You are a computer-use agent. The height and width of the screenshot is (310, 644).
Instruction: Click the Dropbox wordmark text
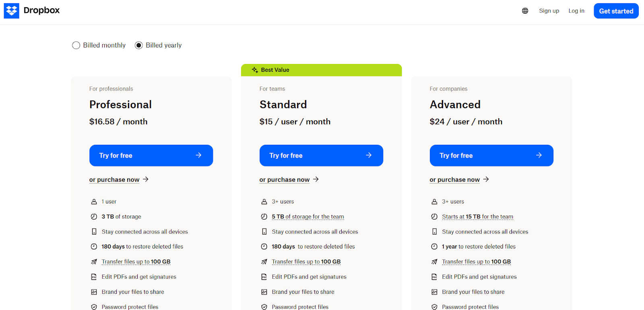pyautogui.click(x=41, y=10)
